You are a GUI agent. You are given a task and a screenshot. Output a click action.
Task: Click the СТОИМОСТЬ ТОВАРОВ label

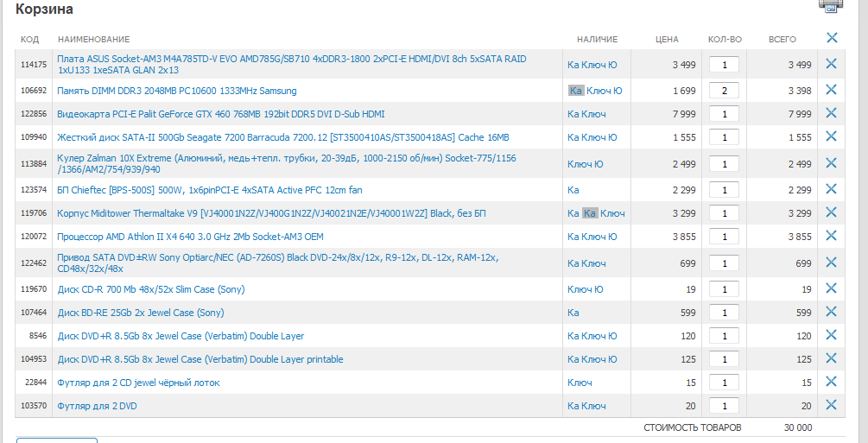[x=693, y=427]
